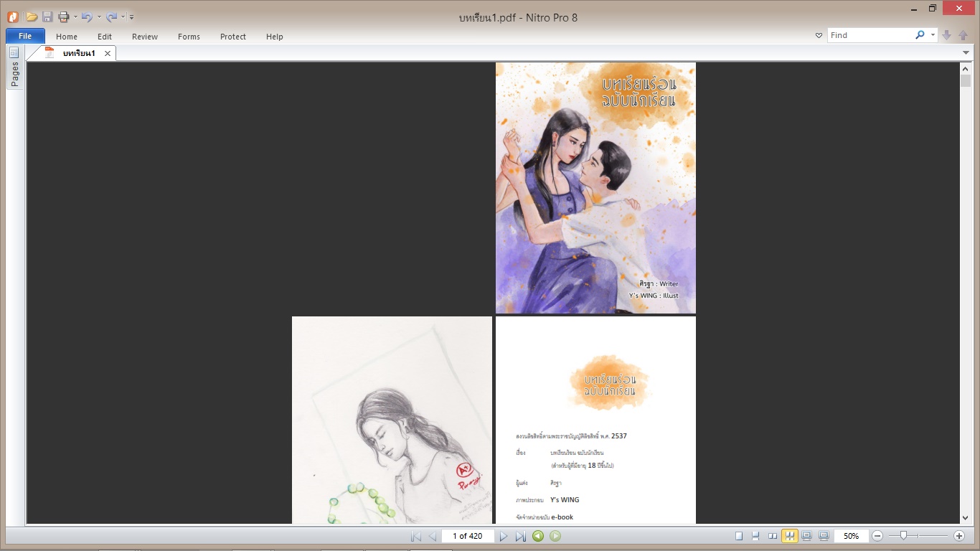
Task: Click the vertical scrollbar thumb
Action: pos(966,80)
